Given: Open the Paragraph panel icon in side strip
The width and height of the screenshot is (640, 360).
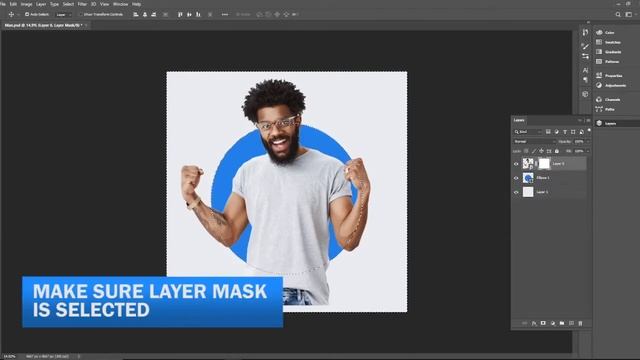Looking at the screenshot, I should [x=585, y=80].
